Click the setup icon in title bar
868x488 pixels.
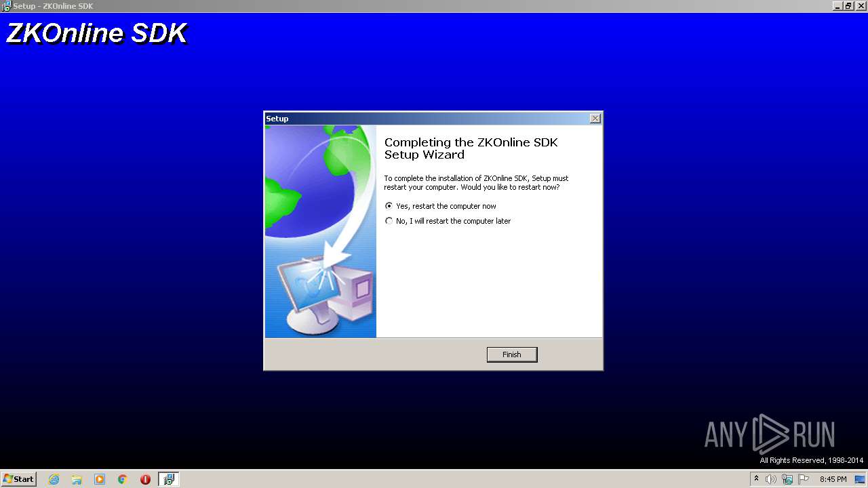click(x=6, y=6)
